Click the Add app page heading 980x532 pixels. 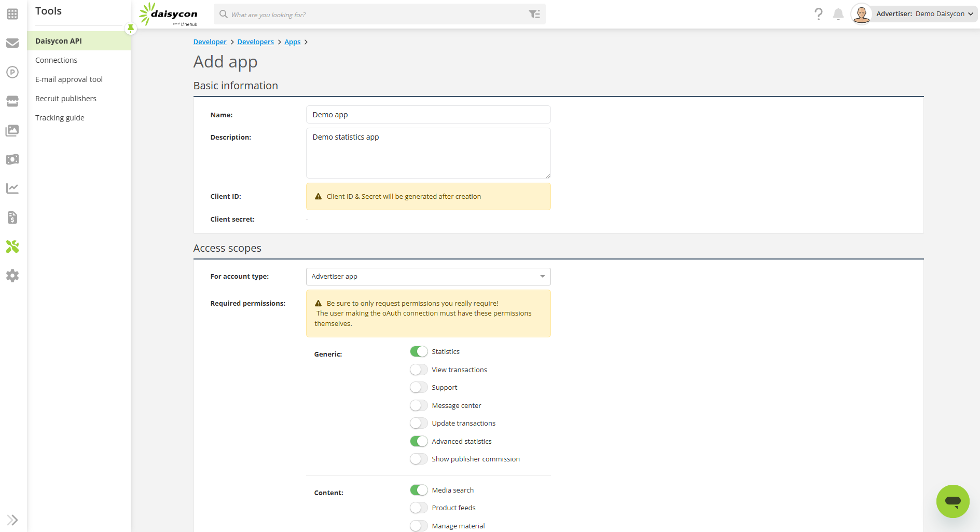[225, 62]
